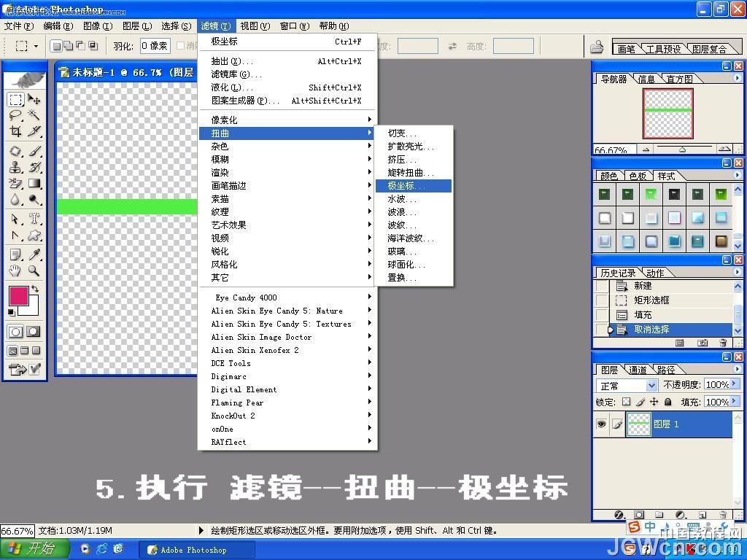Choose 球面化... from distort submenu
Image resolution: width=747 pixels, height=560 pixels.
click(x=414, y=264)
